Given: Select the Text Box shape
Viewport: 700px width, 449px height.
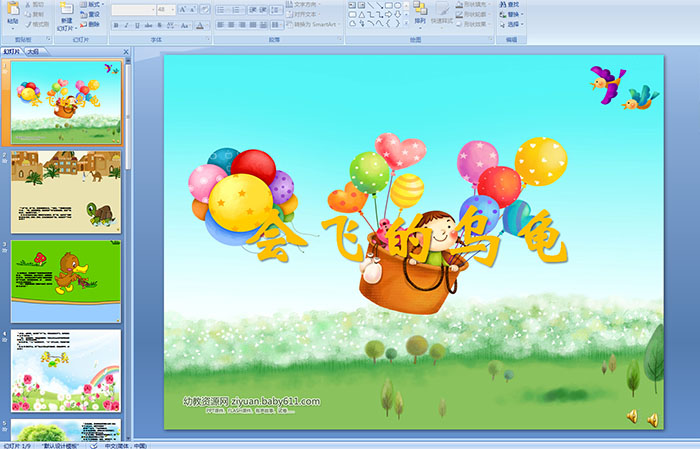Looking at the screenshot, I should click(352, 5).
